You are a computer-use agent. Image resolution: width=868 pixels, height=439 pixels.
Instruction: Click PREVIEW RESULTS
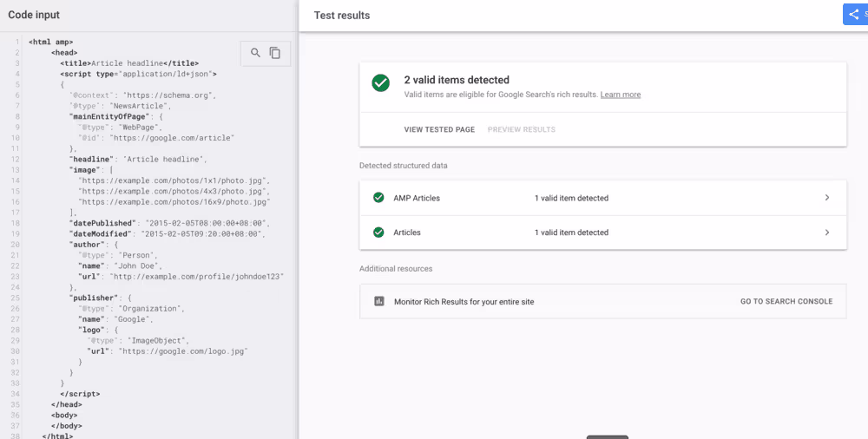point(522,129)
